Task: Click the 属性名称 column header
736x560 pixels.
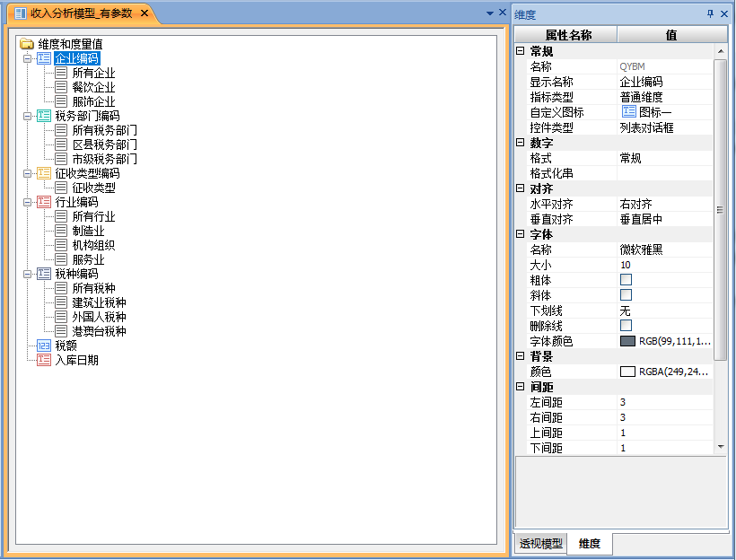Action: (x=567, y=35)
